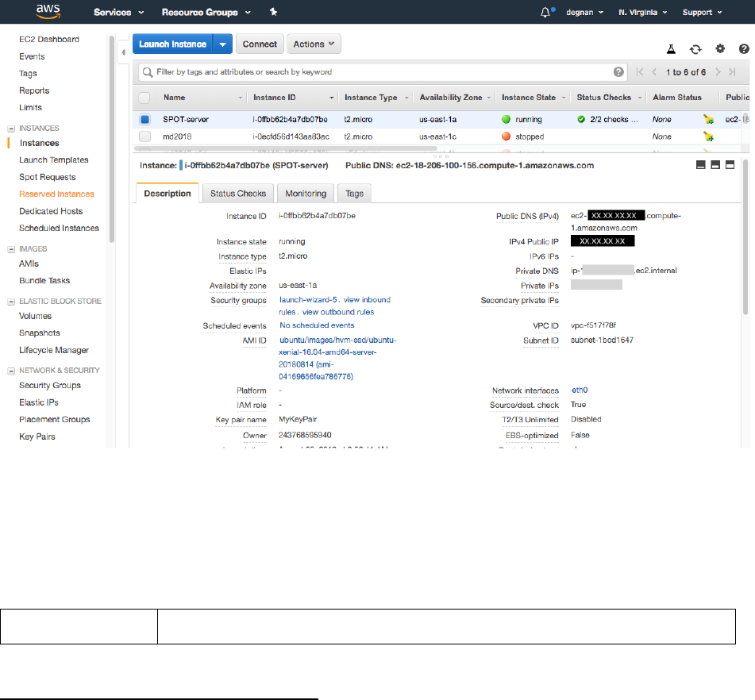Collapse the left navigation pane arrow

pos(123,52)
